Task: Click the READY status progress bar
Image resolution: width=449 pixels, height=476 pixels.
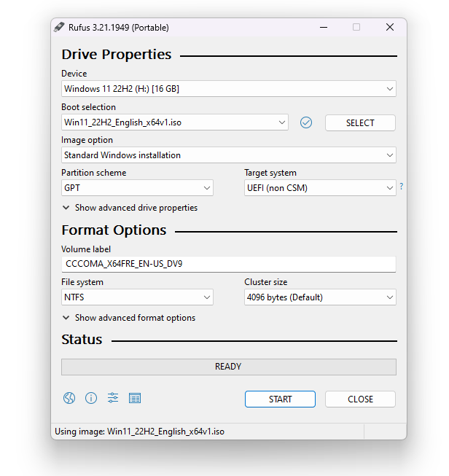Action: point(229,367)
